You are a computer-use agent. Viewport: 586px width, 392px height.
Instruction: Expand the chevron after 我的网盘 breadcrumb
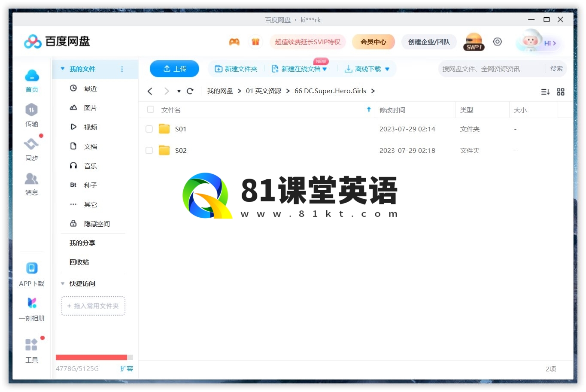click(239, 91)
